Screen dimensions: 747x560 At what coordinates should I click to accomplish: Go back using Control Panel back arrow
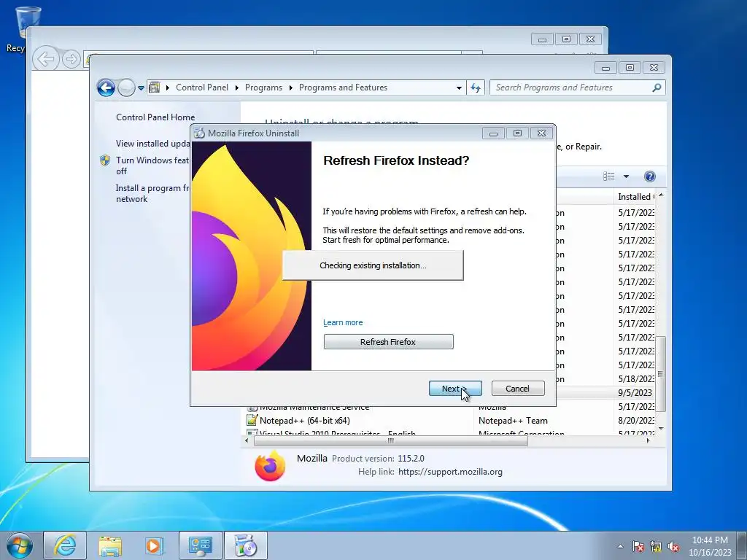106,87
